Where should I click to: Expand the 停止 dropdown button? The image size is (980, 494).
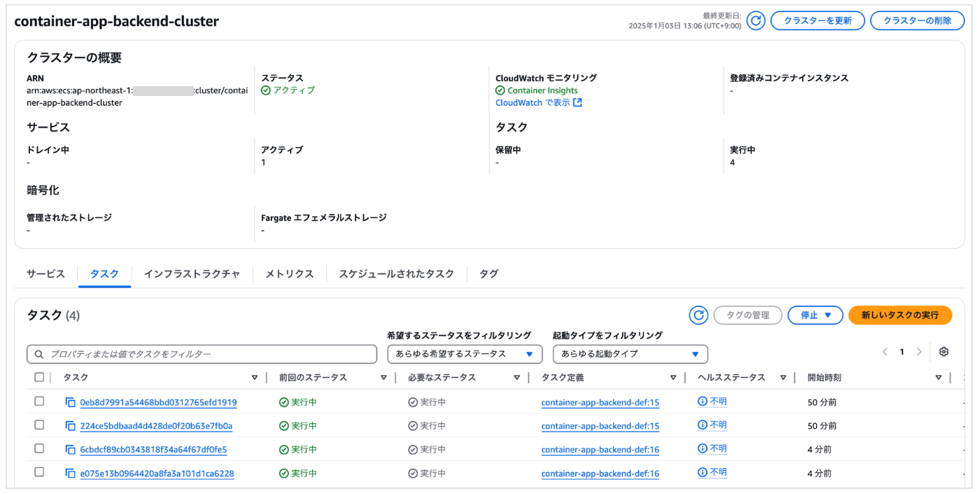coord(815,315)
